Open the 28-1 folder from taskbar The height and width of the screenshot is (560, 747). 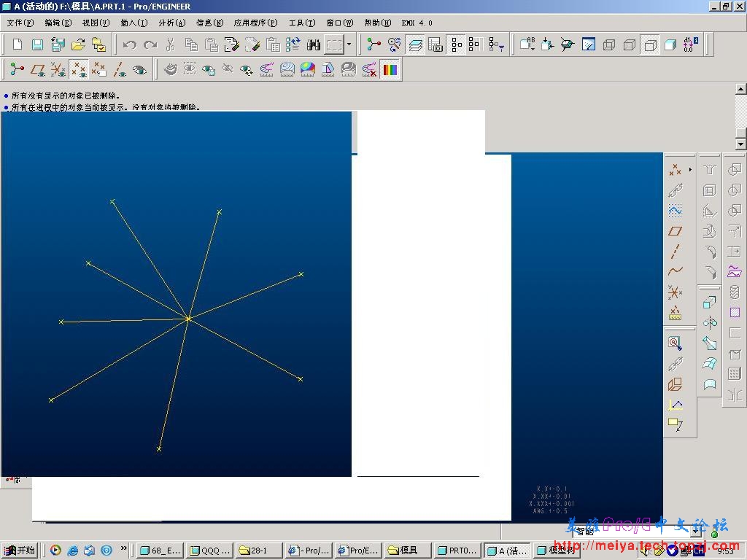(259, 551)
